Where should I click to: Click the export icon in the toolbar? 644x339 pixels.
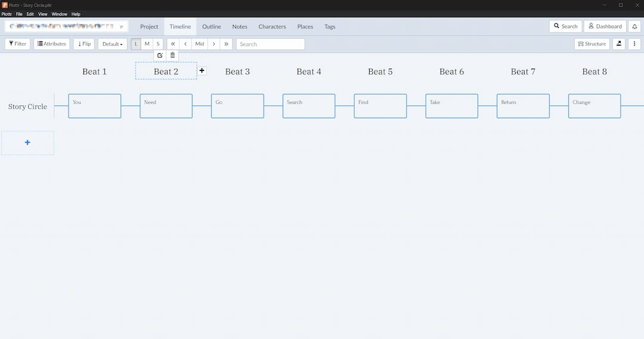click(x=619, y=44)
